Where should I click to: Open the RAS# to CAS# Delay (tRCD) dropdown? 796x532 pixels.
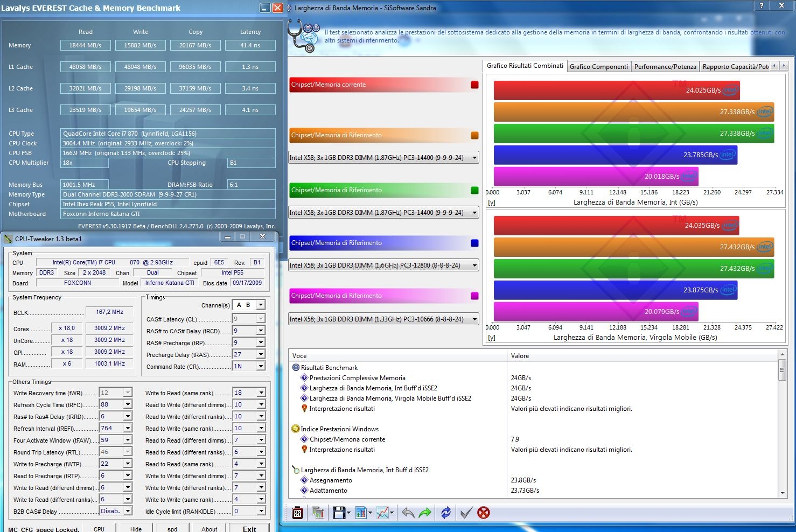(x=261, y=331)
